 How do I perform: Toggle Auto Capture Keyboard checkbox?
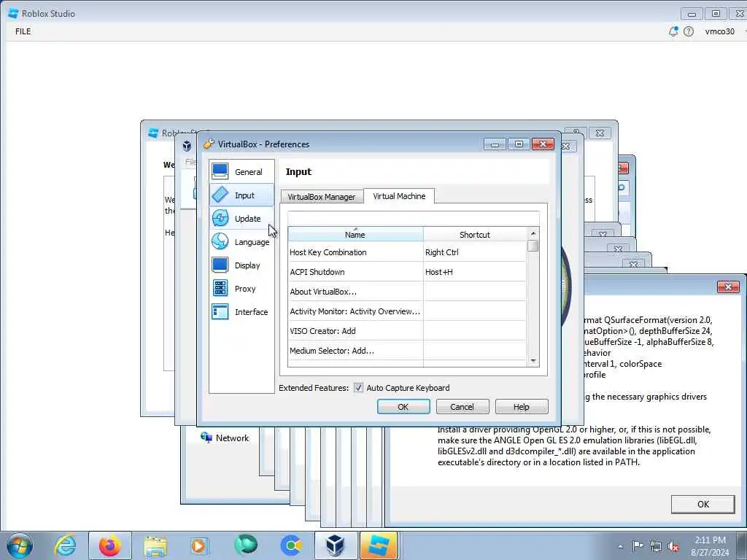pyautogui.click(x=358, y=388)
